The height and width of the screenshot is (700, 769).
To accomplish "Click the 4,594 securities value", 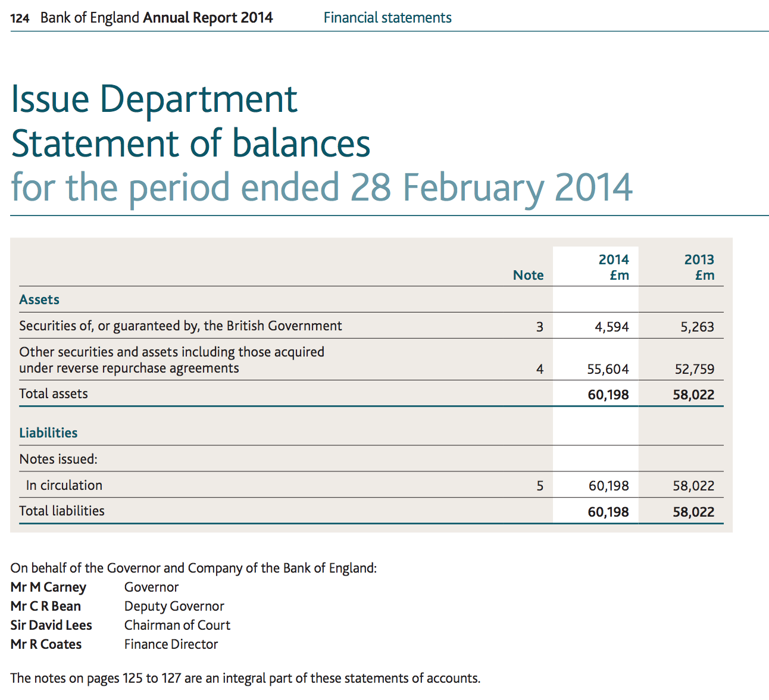I will tap(611, 327).
